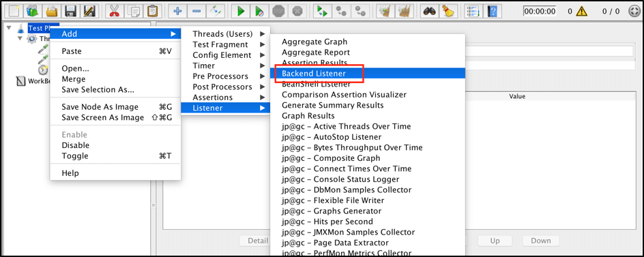Viewport: 644px width, 257px height.
Task: Select Generate Summary Results
Action: click(368, 105)
